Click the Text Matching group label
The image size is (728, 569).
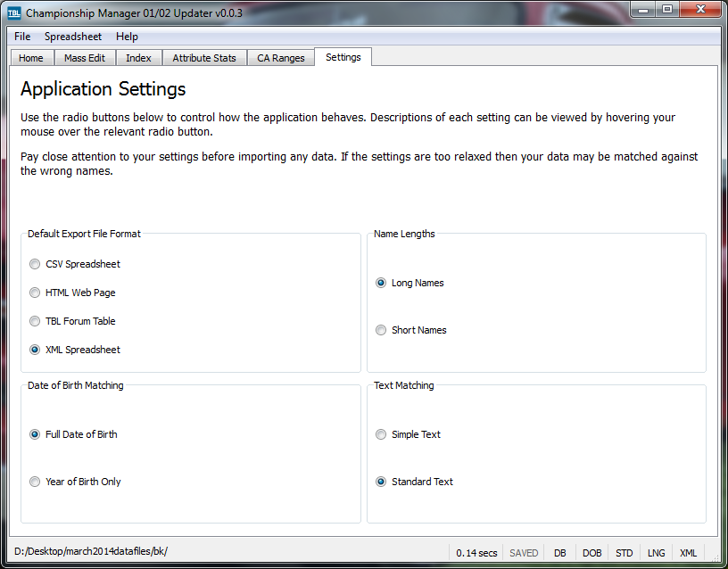click(404, 385)
